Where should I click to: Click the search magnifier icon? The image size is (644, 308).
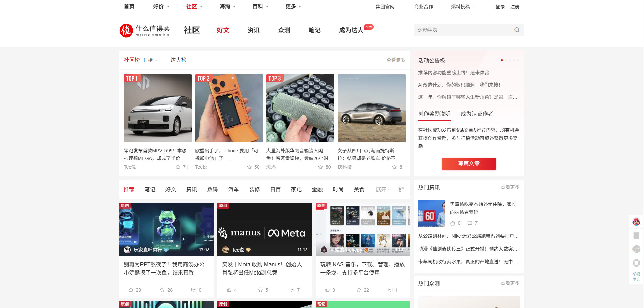(516, 30)
